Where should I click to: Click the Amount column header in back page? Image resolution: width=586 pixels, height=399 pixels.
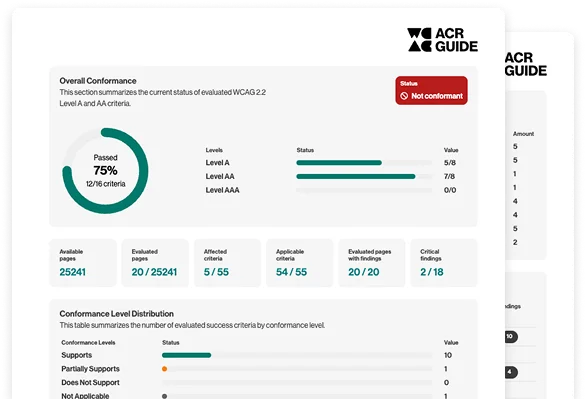523,134
